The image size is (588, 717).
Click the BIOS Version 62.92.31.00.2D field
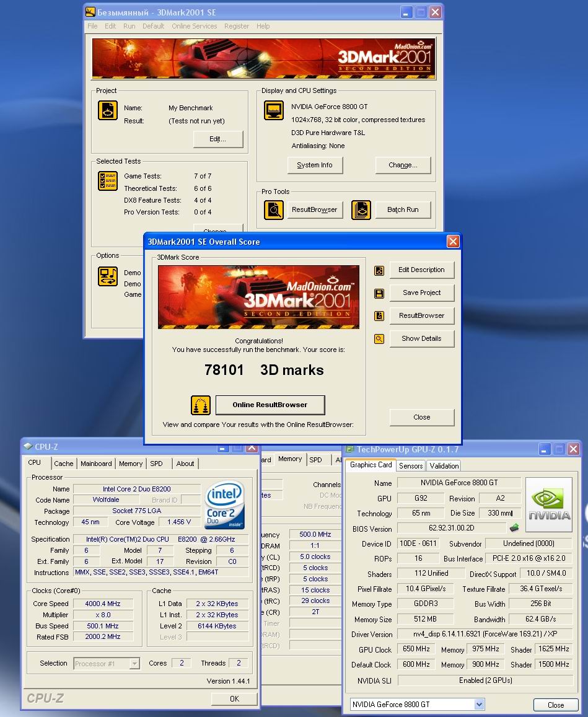451,528
